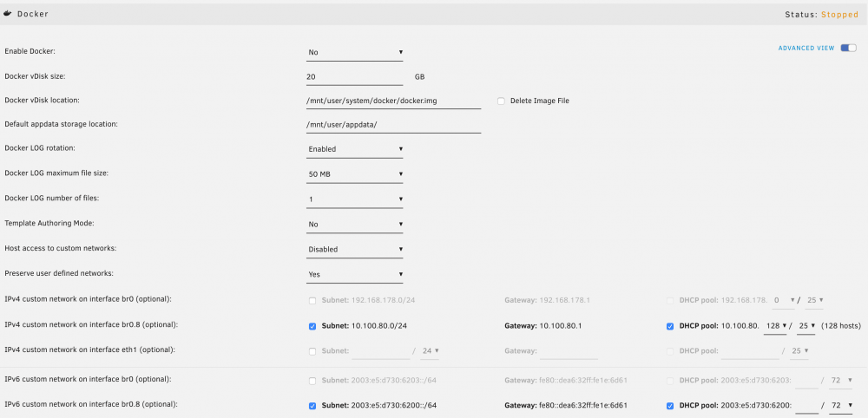Check the IPv4 eth1 Subnet checkbox
This screenshot has width=868, height=418.
coord(312,351)
